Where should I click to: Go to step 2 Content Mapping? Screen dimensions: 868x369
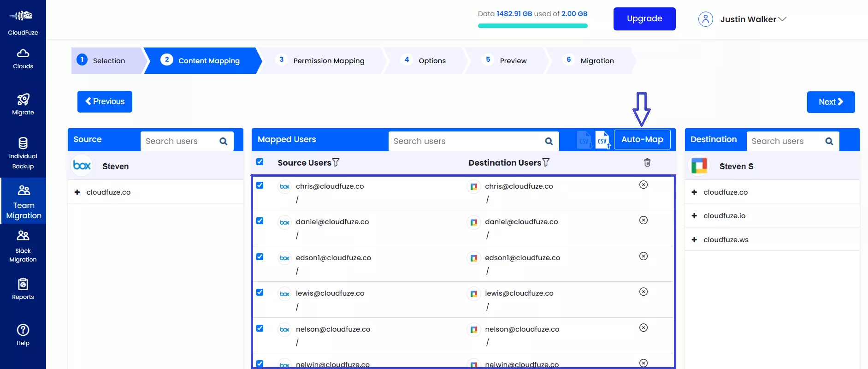pos(203,60)
